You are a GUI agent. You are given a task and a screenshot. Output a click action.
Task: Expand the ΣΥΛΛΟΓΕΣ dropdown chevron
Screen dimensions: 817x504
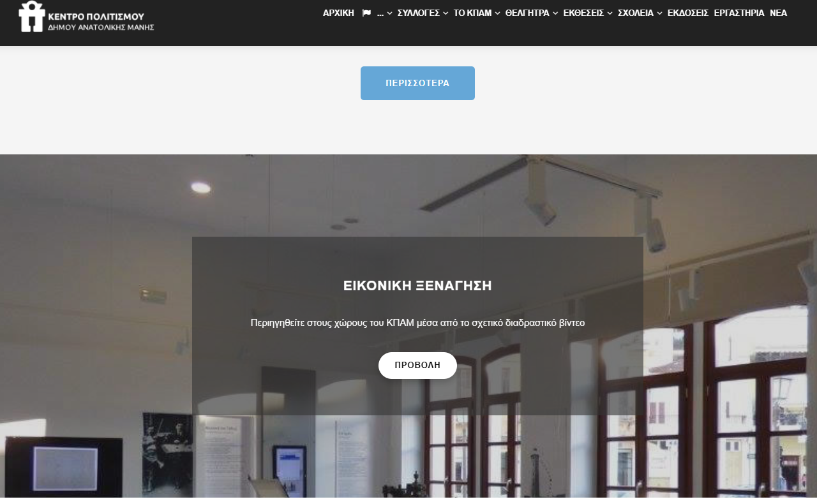coord(446,13)
